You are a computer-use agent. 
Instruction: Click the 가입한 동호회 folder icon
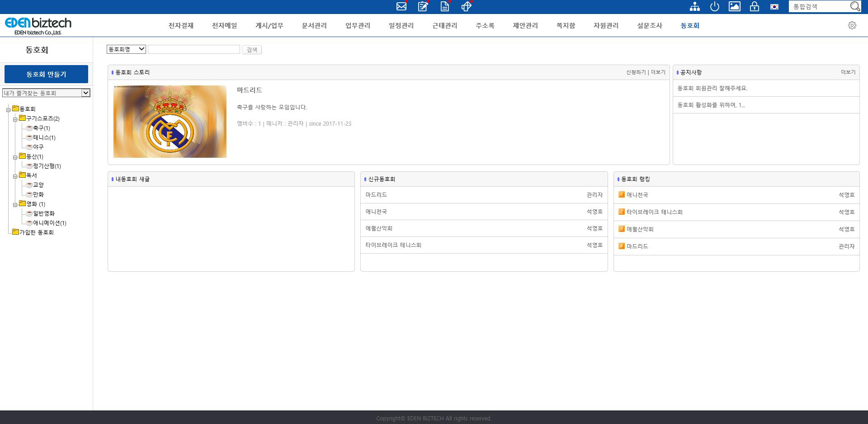(x=15, y=232)
